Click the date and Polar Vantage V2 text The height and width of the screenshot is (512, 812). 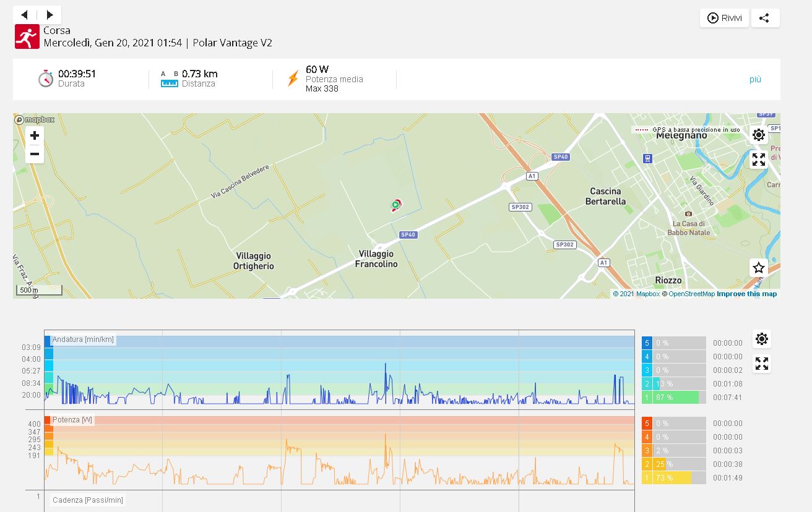[158, 43]
